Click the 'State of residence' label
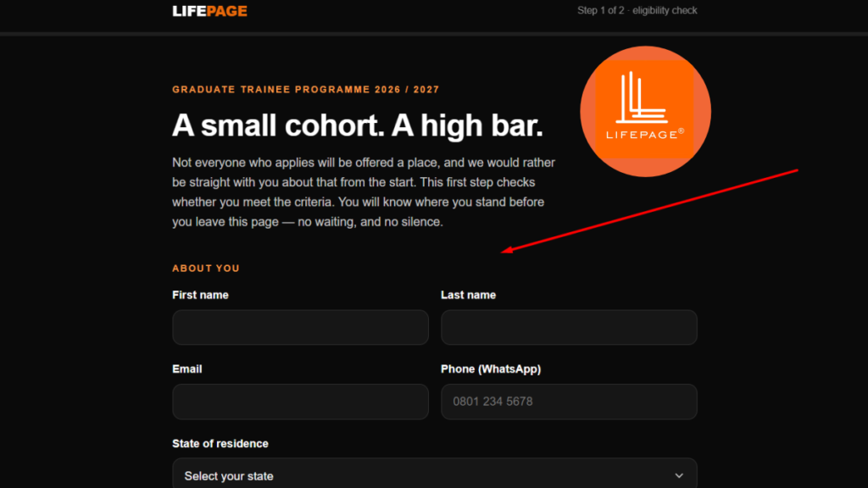The width and height of the screenshot is (868, 488). [x=220, y=444]
